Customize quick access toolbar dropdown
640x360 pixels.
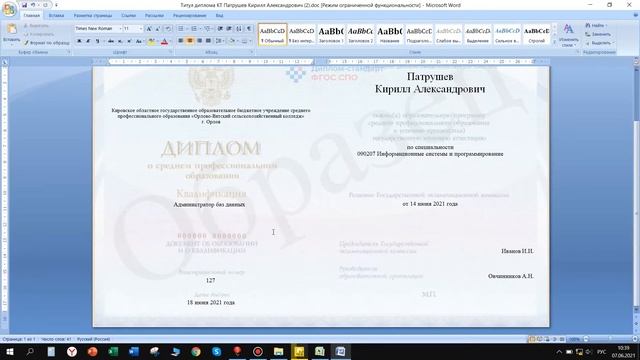pos(56,5)
